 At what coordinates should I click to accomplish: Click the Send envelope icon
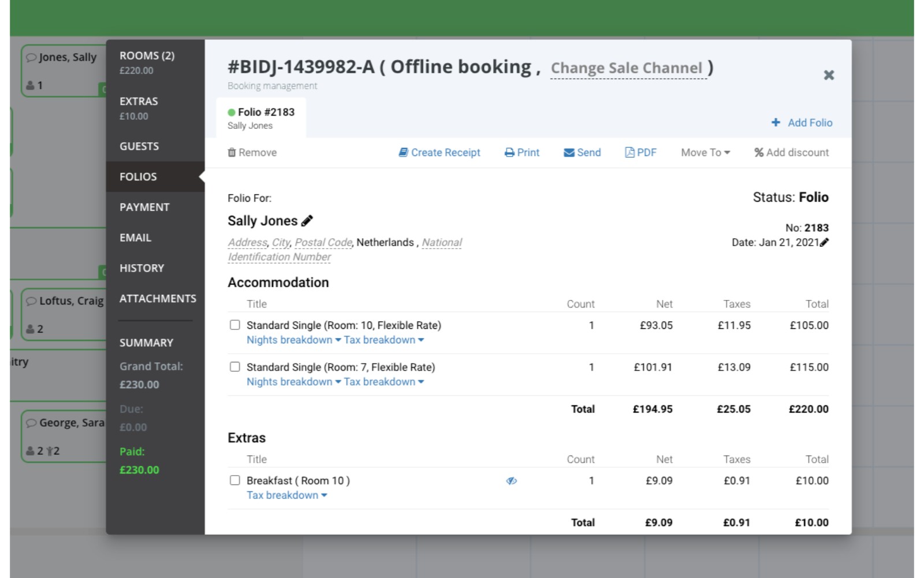pyautogui.click(x=568, y=152)
